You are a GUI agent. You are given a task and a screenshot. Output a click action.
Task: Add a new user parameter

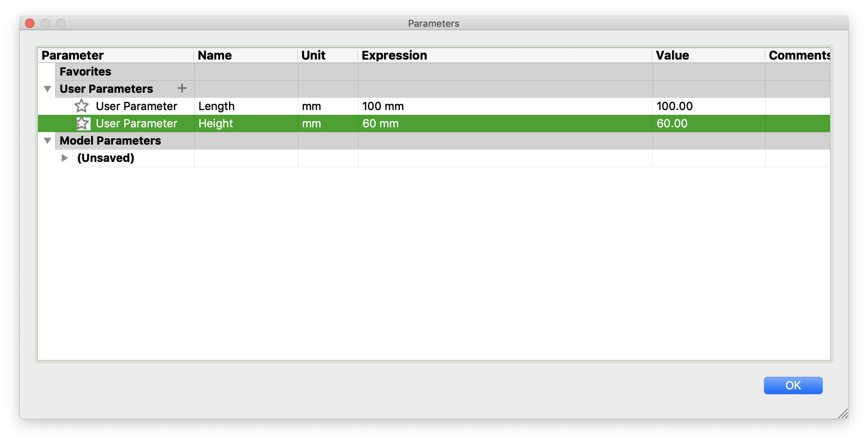point(182,88)
